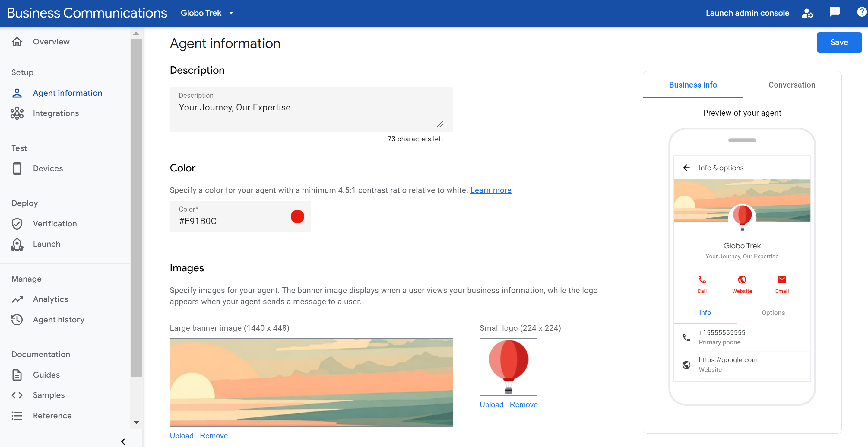Image resolution: width=868 pixels, height=447 pixels.
Task: Switch to the Business info tab
Action: [x=692, y=85]
